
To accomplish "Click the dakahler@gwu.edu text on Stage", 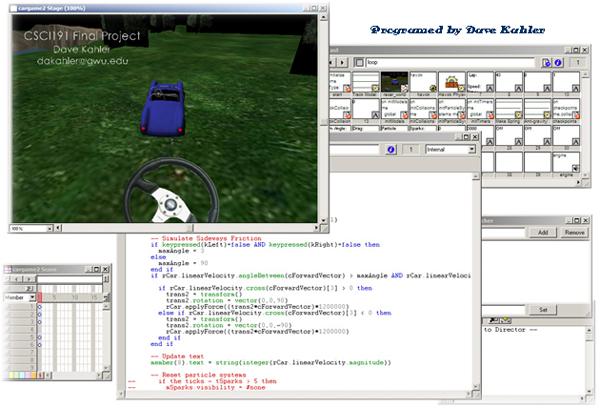I will pos(83,61).
